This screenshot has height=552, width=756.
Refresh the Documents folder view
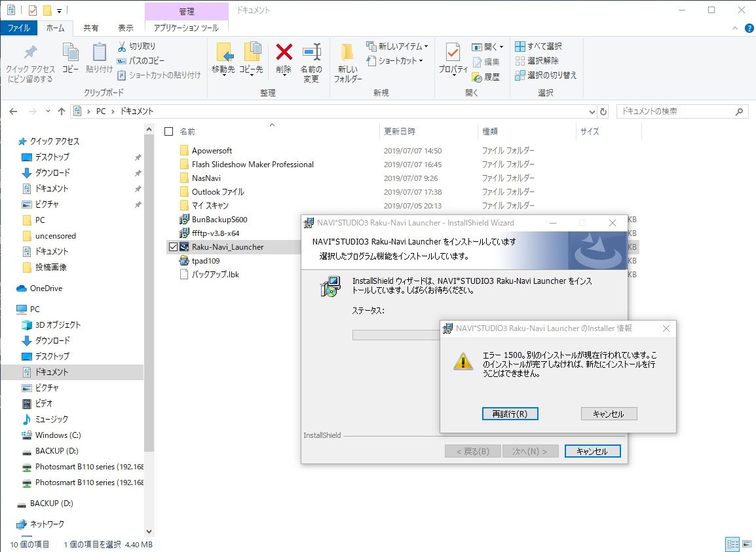pyautogui.click(x=603, y=111)
